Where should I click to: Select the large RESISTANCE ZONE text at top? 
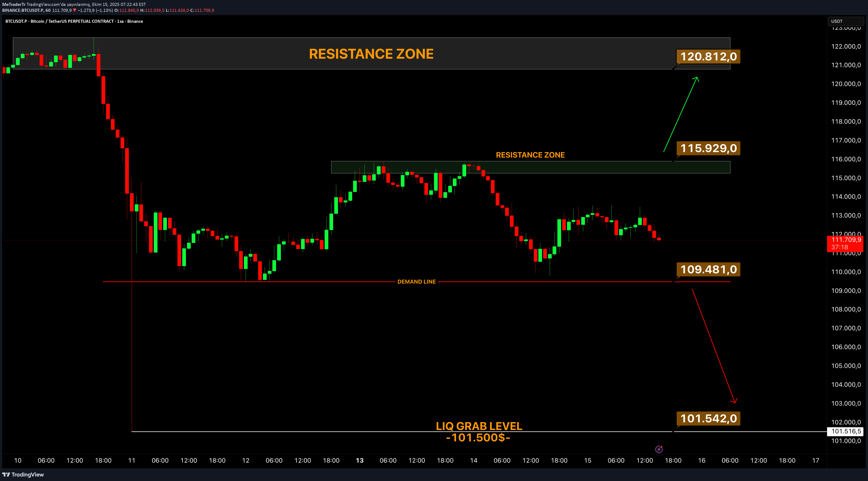(371, 54)
